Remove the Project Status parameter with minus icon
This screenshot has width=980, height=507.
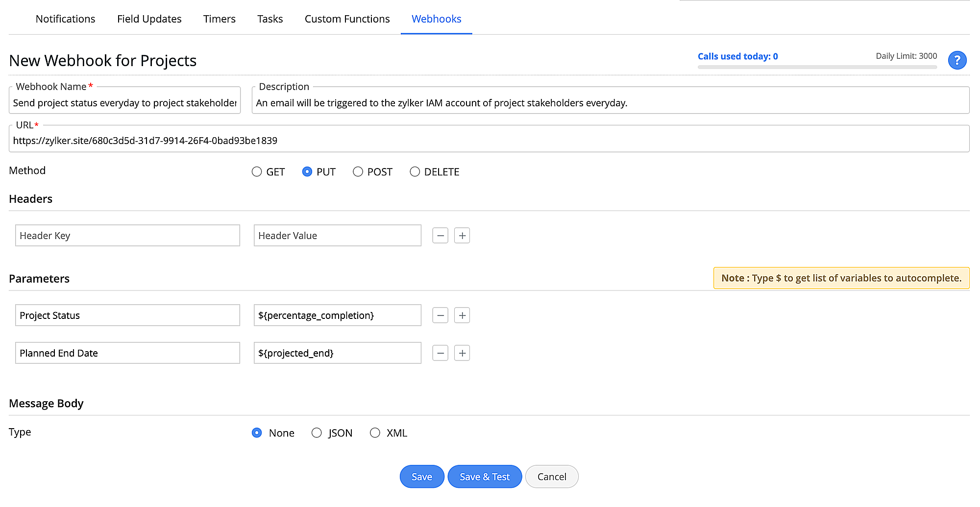click(440, 315)
